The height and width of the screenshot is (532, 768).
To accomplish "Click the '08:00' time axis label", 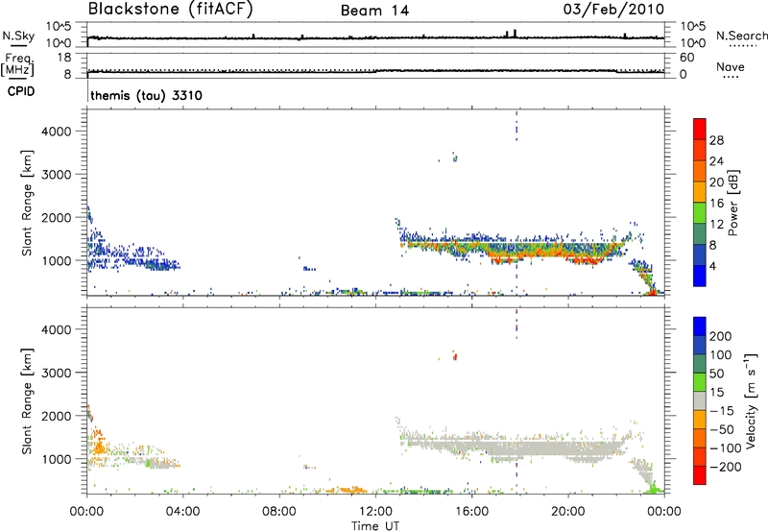I will click(x=278, y=512).
